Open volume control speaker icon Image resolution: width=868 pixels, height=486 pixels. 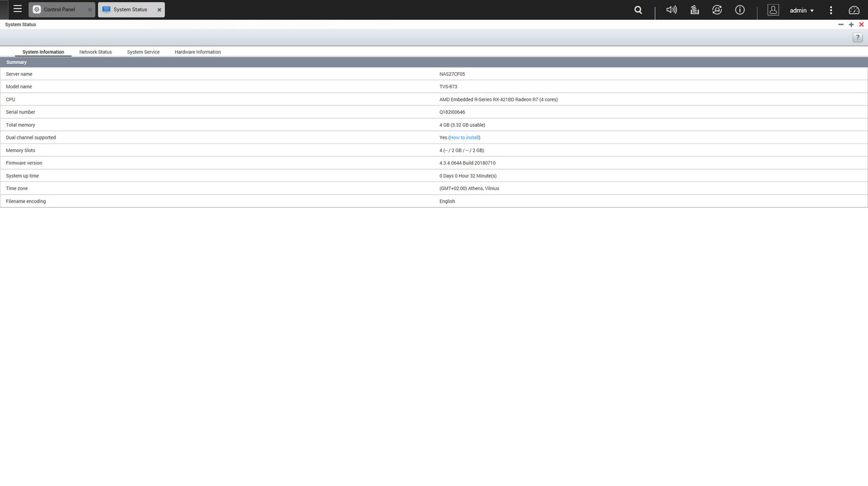[x=671, y=10]
